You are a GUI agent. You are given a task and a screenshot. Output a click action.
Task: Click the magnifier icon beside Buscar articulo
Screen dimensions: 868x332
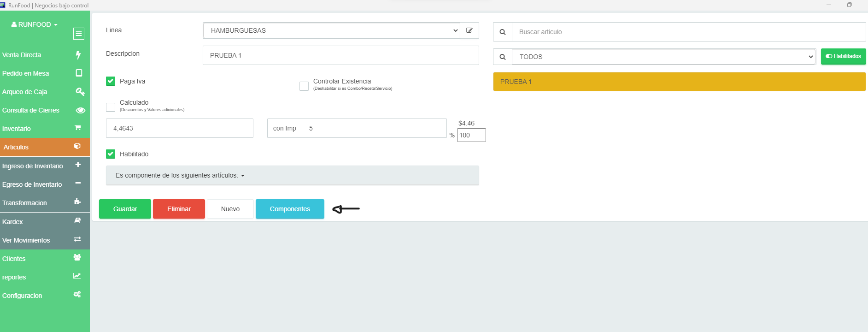[x=503, y=32]
